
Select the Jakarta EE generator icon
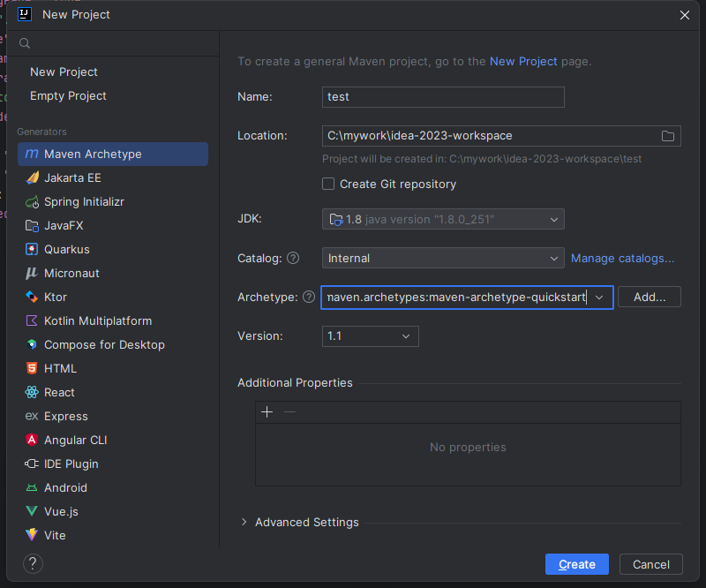pos(32,177)
